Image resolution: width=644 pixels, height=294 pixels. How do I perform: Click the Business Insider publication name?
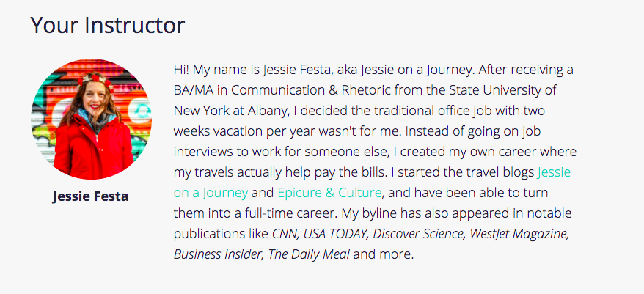coord(218,254)
